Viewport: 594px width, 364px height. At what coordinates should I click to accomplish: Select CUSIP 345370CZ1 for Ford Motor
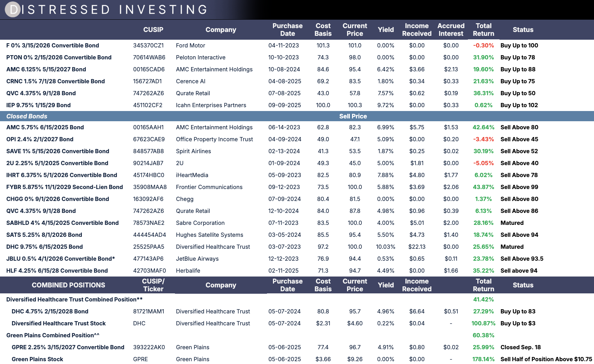click(148, 45)
